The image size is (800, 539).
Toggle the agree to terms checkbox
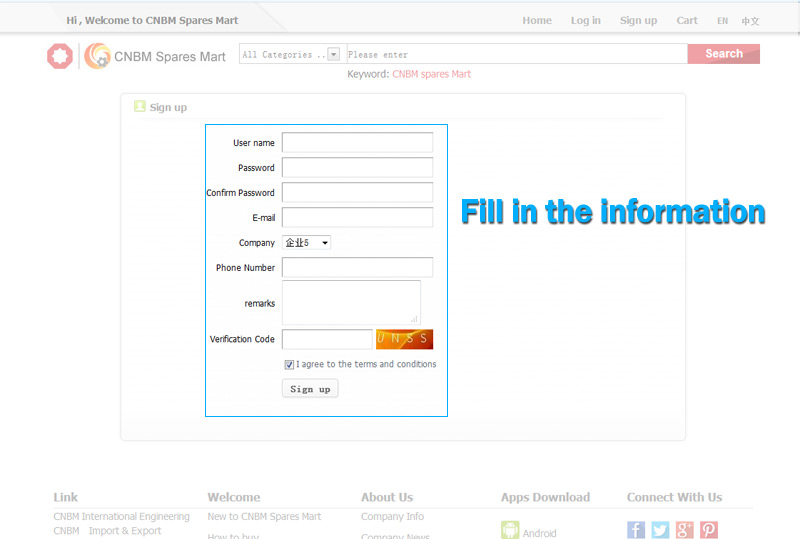(289, 364)
